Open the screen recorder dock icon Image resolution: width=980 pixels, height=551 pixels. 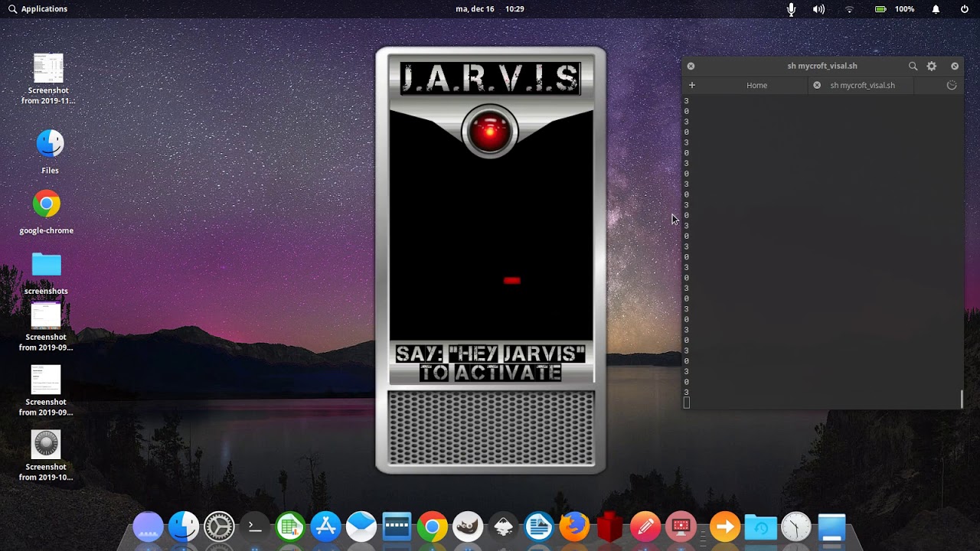(681, 527)
